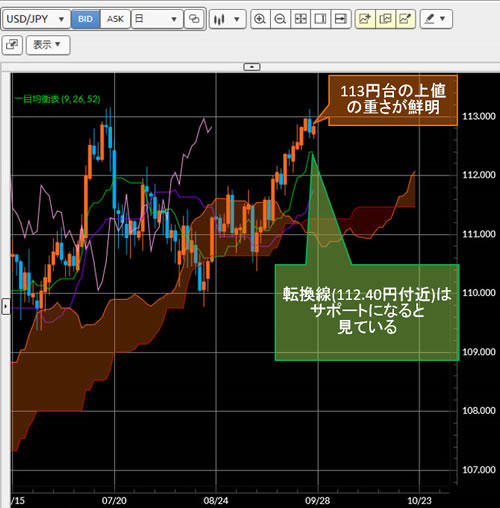Image resolution: width=500 pixels, height=508 pixels.
Task: Click the edit chart indicator icon
Action: (405, 19)
